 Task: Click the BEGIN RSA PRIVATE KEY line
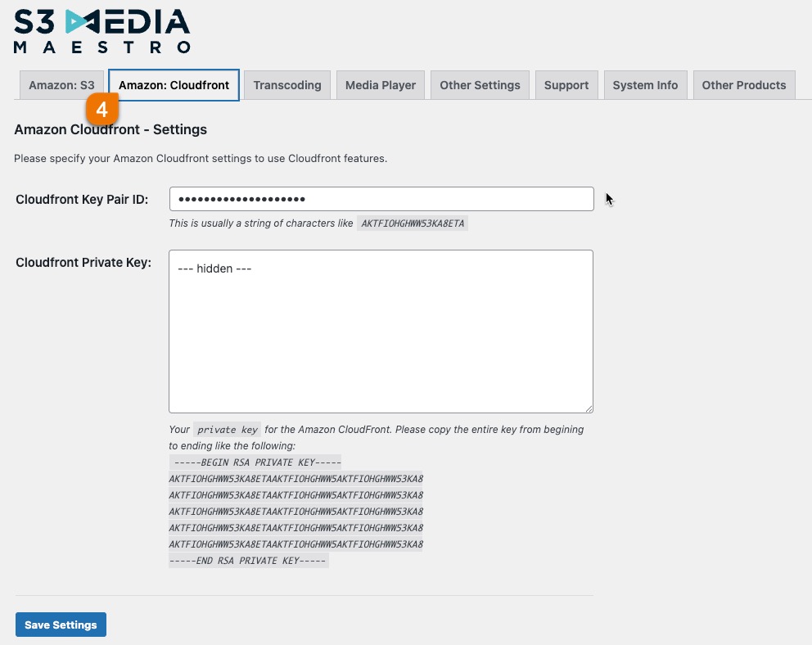coord(255,462)
